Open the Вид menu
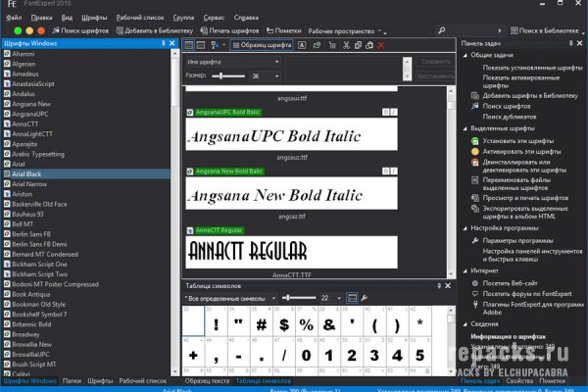The image size is (588, 392). 67,18
